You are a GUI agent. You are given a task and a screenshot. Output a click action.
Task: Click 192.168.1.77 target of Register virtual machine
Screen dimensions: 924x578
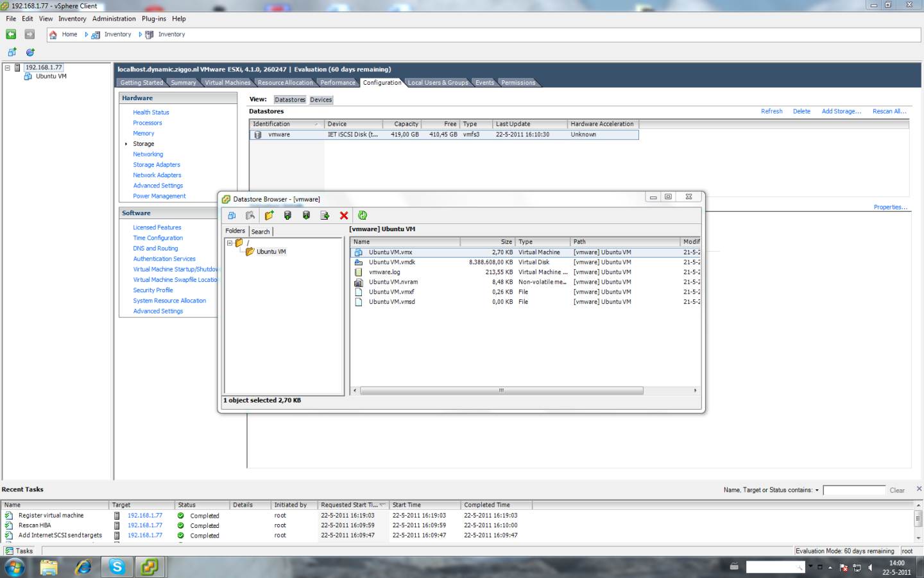coord(145,516)
